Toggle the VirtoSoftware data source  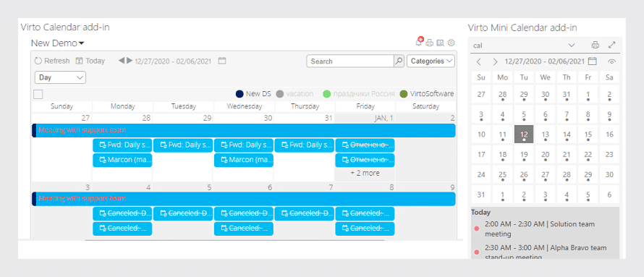click(427, 94)
